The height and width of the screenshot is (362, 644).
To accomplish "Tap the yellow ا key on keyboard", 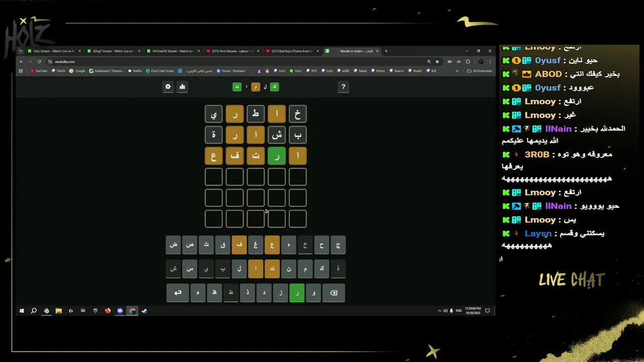I will pos(256,268).
